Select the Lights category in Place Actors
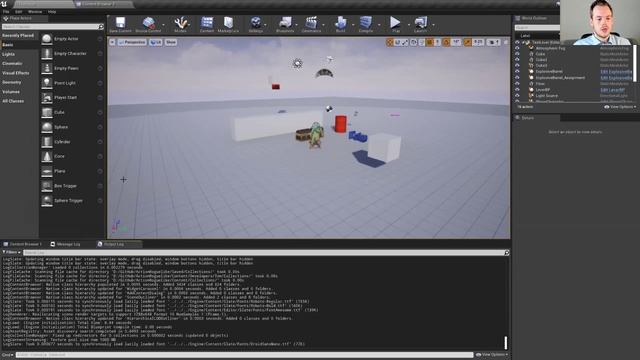The width and height of the screenshot is (640, 360). [x=9, y=54]
